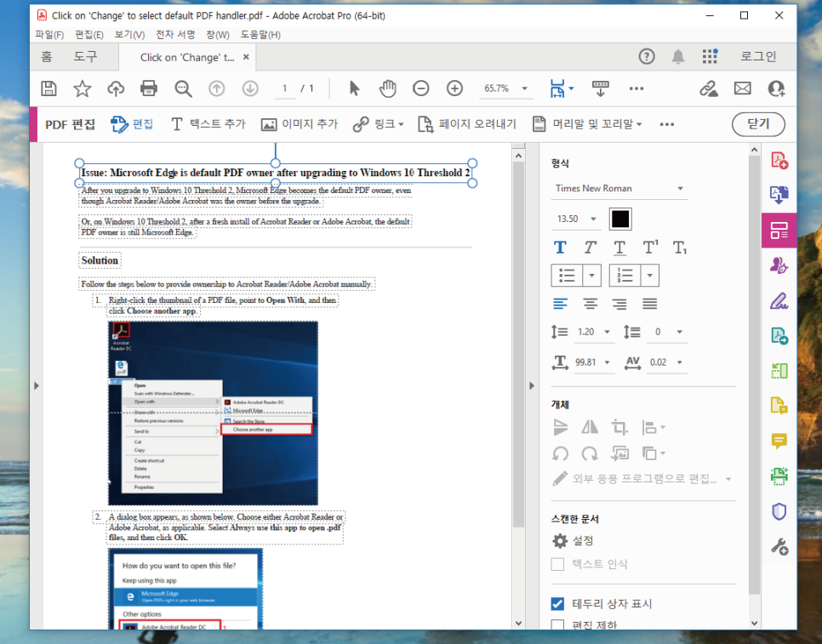The width and height of the screenshot is (822, 644).
Task: Open notifications bell icon
Action: click(x=678, y=56)
